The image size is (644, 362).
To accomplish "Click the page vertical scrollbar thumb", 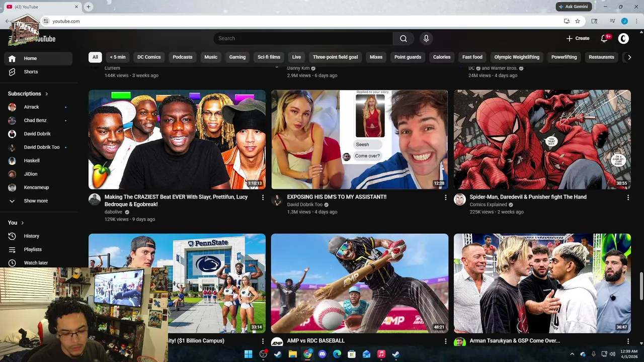I will (641, 287).
